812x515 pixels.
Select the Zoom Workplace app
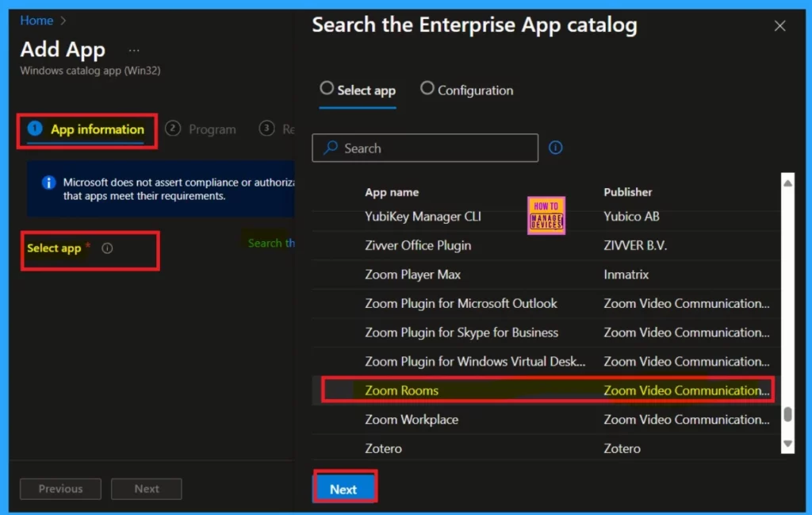pos(546,420)
